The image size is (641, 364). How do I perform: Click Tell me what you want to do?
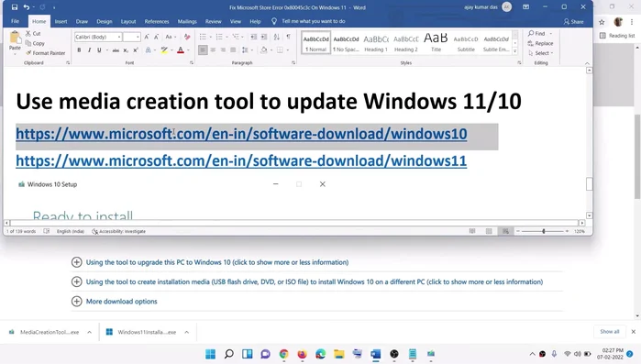(x=309, y=21)
